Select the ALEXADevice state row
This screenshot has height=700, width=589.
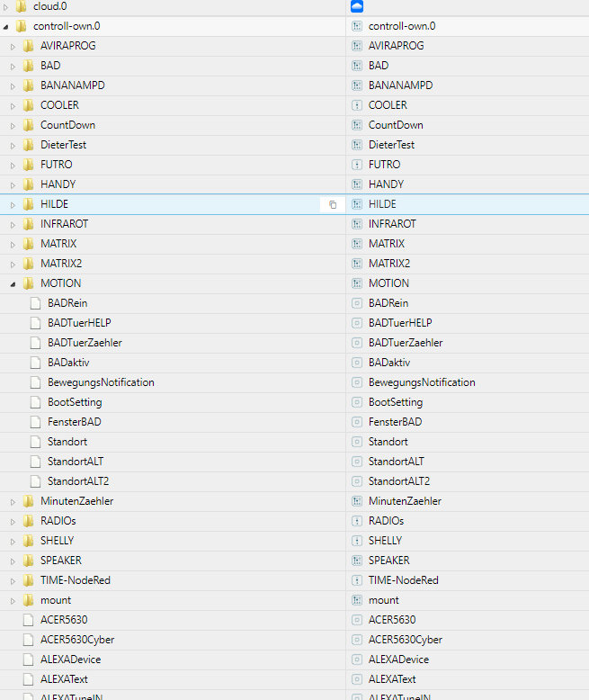(x=70, y=660)
